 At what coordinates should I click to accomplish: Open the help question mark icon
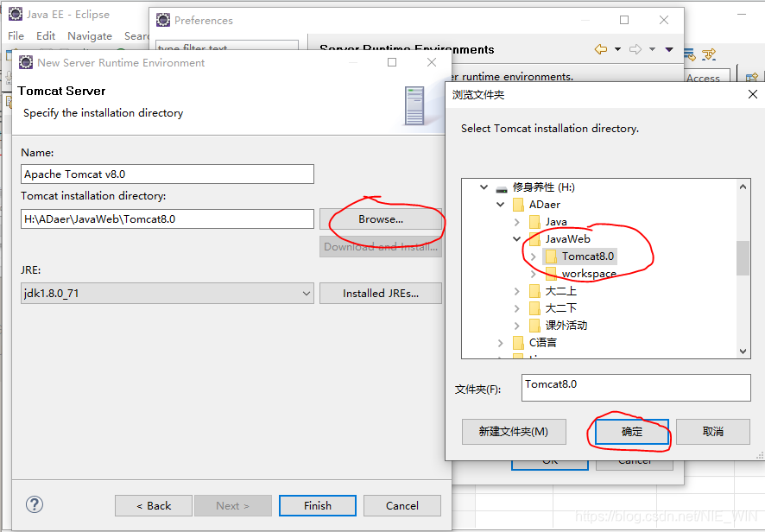click(35, 504)
